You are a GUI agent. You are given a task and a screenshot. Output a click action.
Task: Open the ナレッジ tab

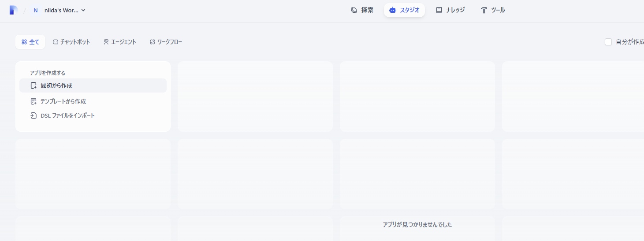point(450,10)
